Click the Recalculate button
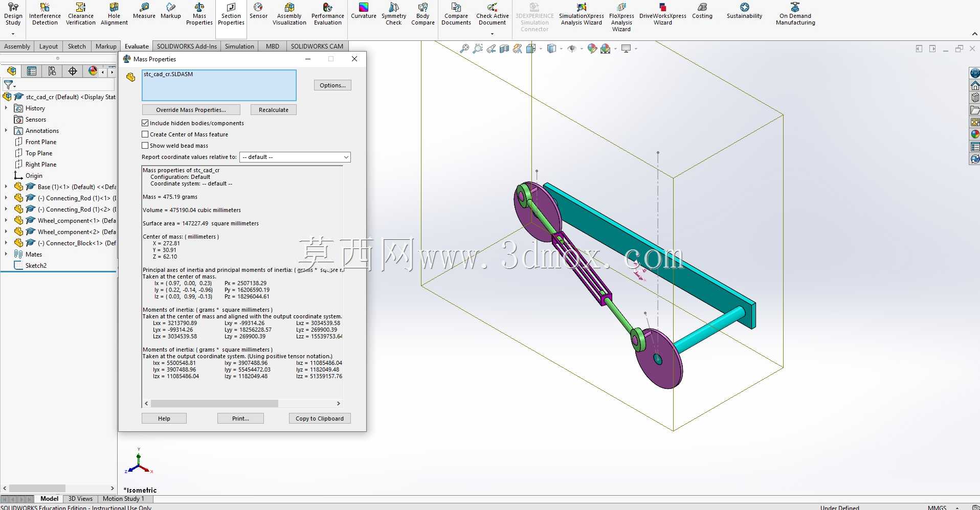This screenshot has width=980, height=510. tap(274, 110)
